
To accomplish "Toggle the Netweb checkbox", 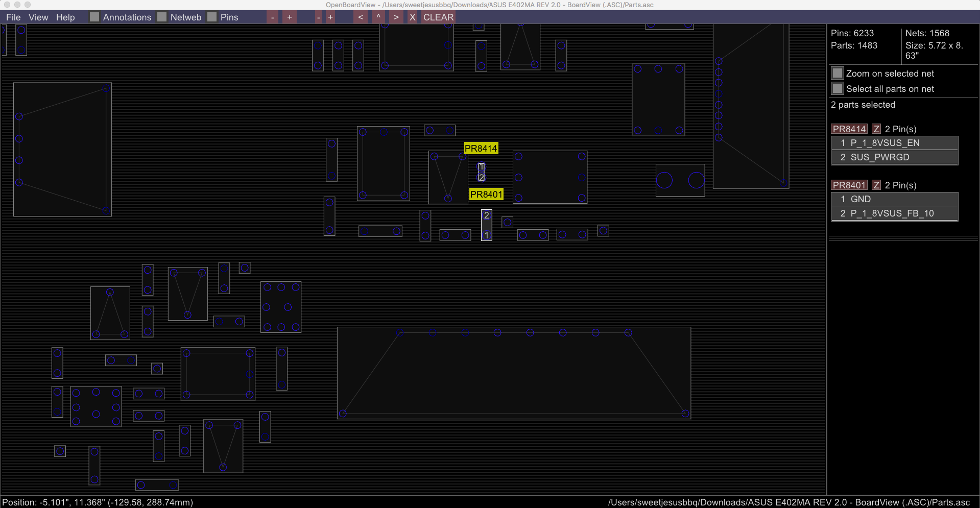I will pos(162,17).
